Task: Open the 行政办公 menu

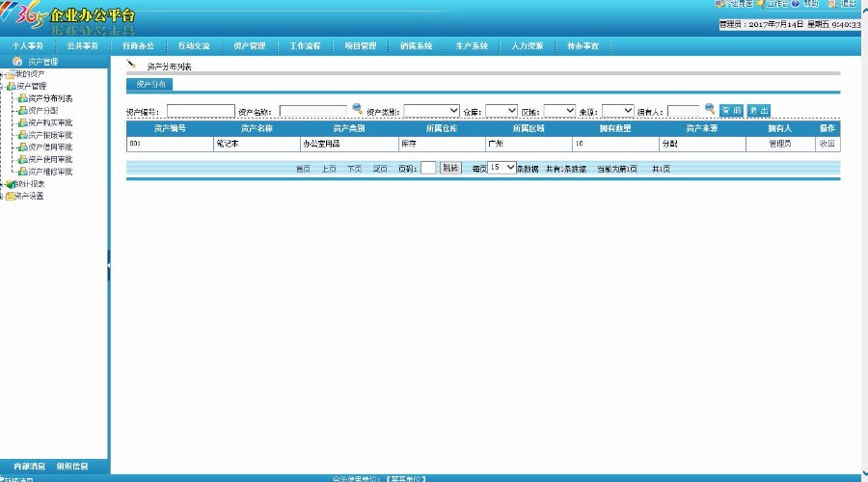Action: pyautogui.click(x=138, y=46)
